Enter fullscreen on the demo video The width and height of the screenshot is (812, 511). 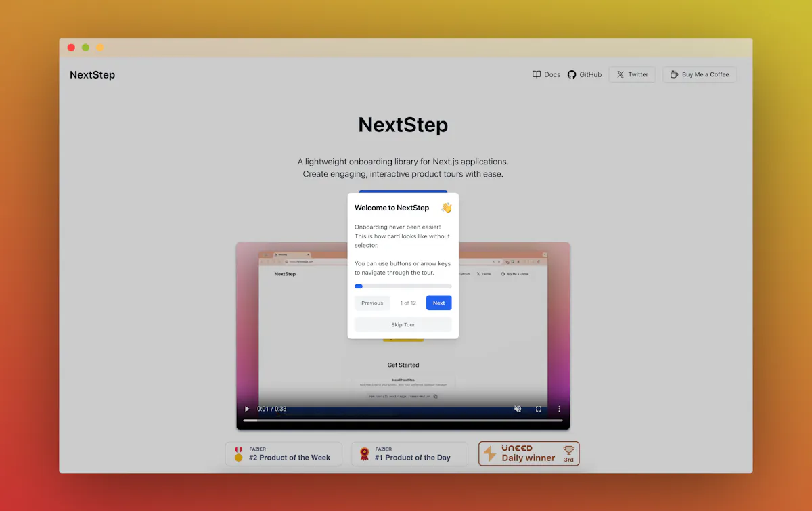539,409
